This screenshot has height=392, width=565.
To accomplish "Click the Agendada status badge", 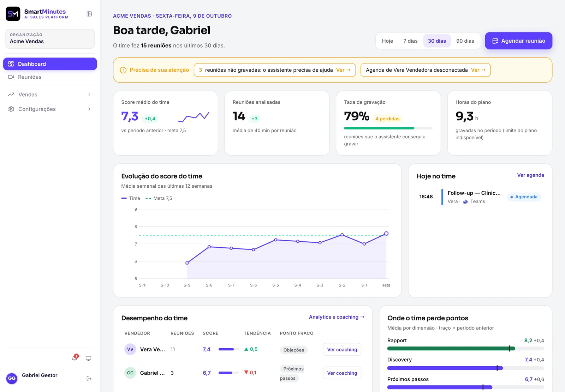I will click(524, 197).
